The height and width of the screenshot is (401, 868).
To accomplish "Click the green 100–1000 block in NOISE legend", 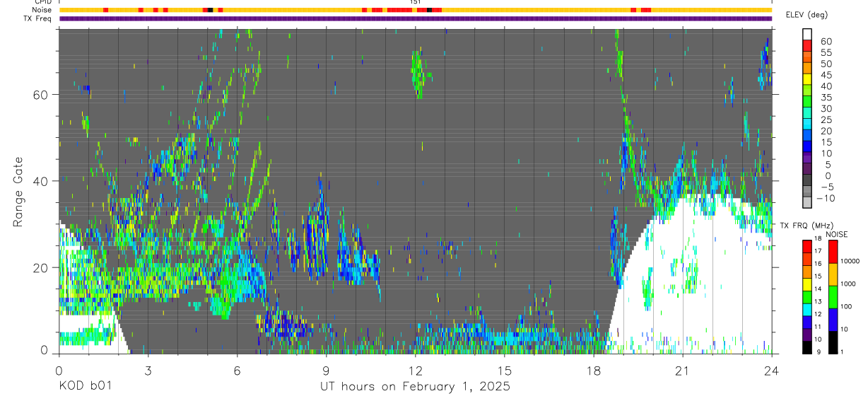I will click(x=833, y=297).
